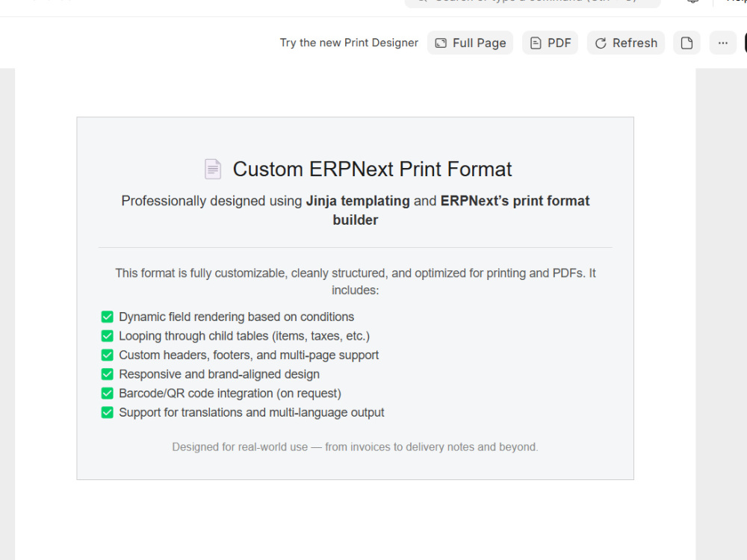Open the ellipsis more-options icon

coord(722,43)
